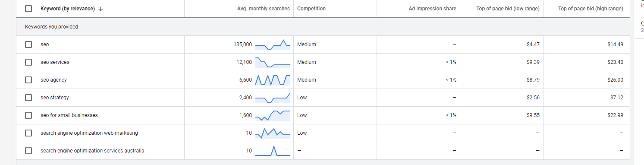Open the trend sparkline for seo
Image resolution: width=644 pixels, height=165 pixels.
tap(273, 44)
